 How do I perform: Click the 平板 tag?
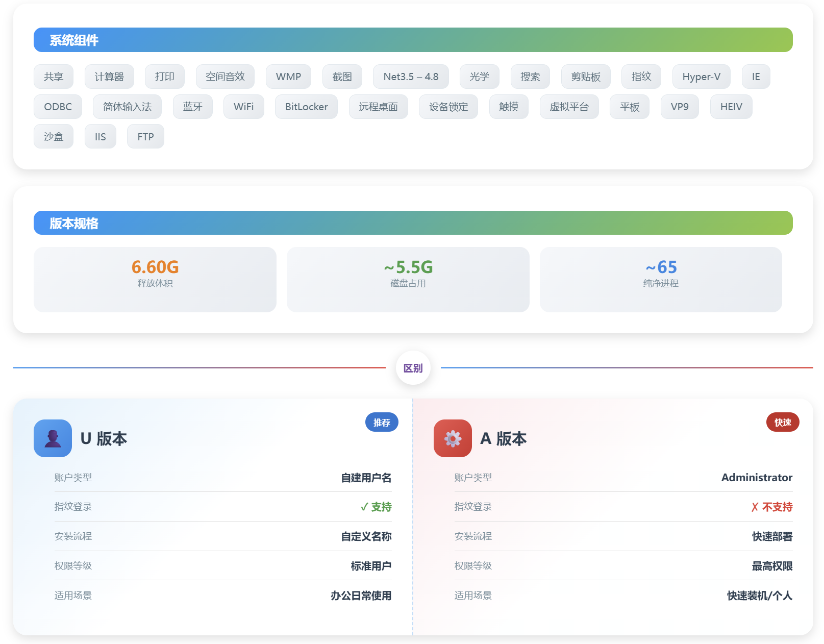coord(630,107)
